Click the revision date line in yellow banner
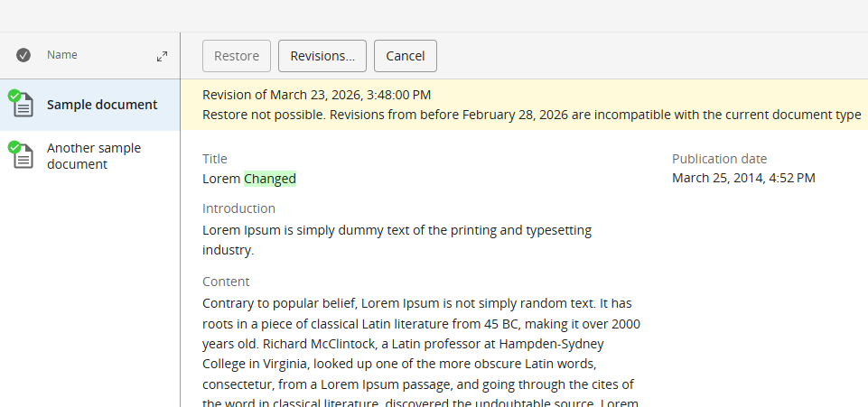868x407 pixels. pyautogui.click(x=316, y=95)
